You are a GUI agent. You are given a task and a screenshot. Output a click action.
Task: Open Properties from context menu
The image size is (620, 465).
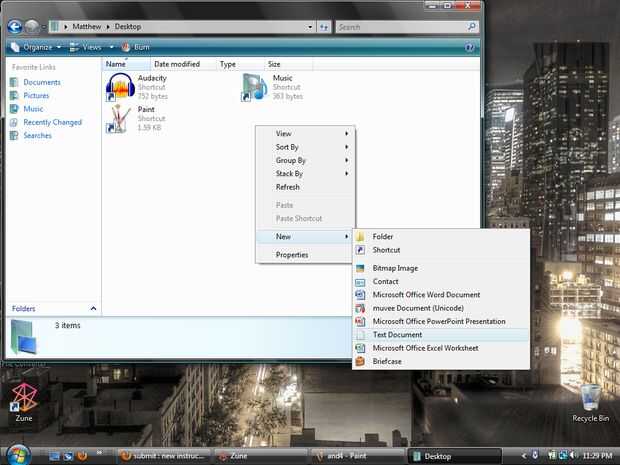[x=305, y=255]
